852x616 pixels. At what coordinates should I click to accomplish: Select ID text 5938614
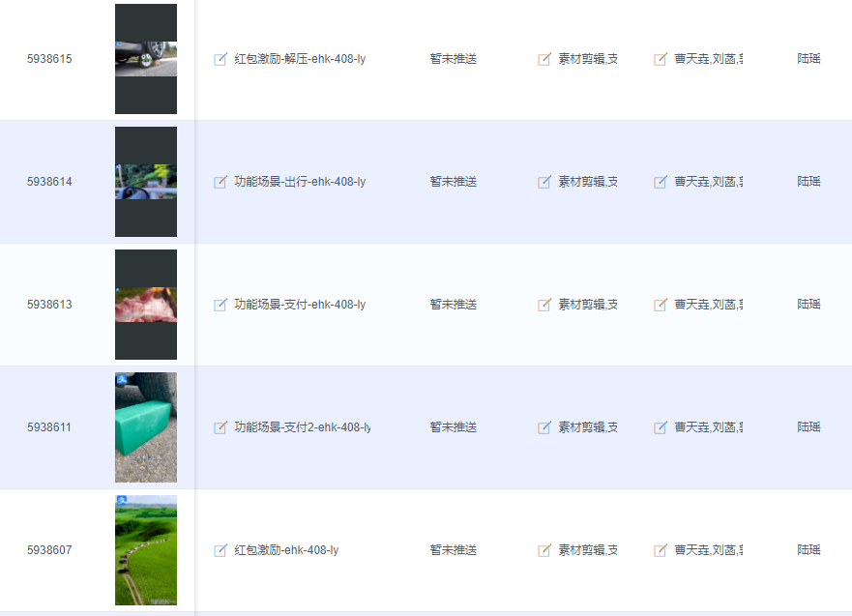pyautogui.click(x=49, y=182)
